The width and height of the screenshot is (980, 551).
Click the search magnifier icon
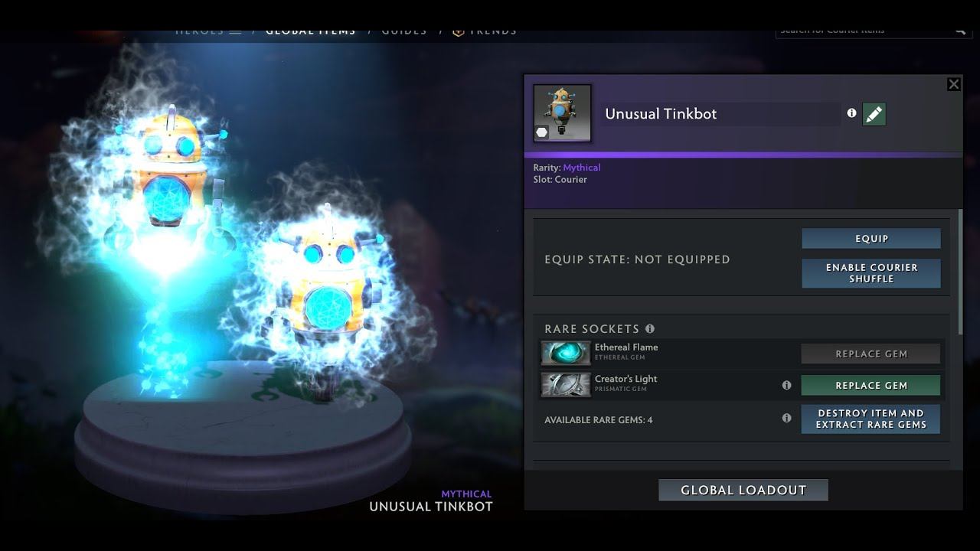(960, 31)
